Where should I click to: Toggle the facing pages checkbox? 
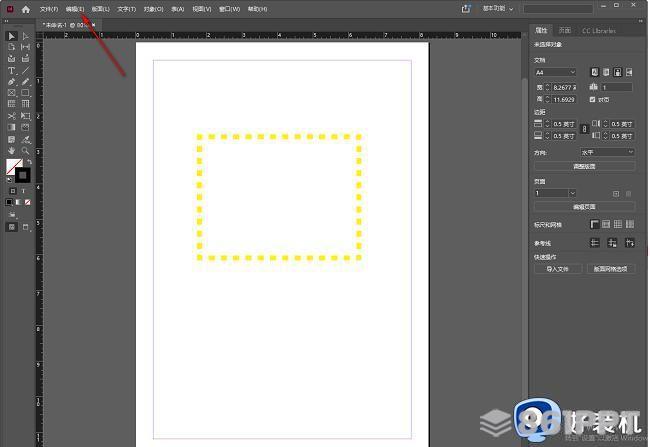592,100
